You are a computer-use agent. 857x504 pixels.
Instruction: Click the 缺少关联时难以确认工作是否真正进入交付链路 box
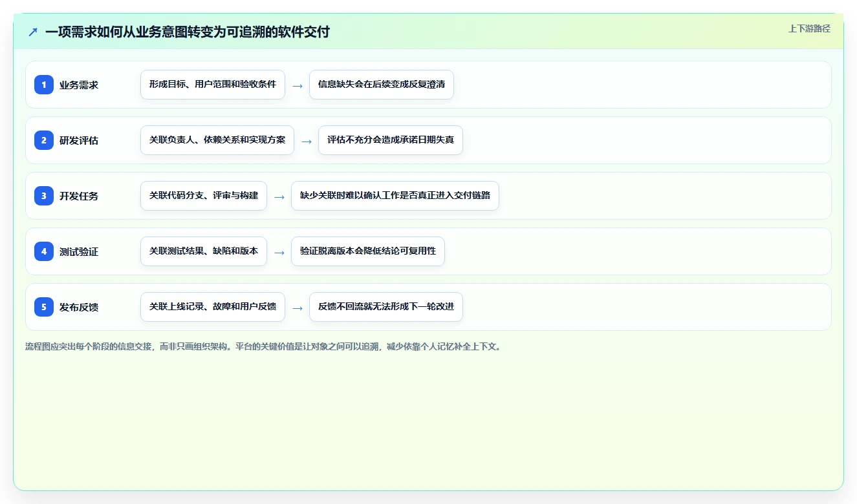pos(395,196)
